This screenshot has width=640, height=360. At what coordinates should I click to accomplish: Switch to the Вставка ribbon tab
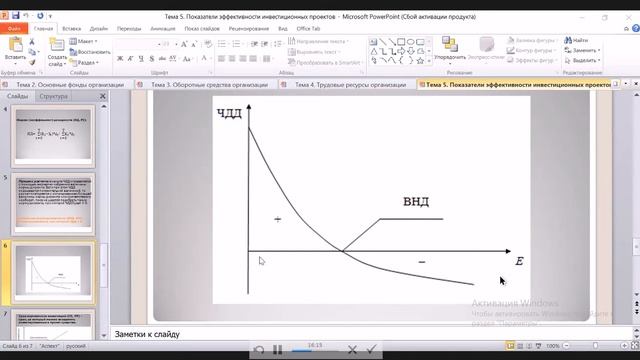[x=71, y=29]
